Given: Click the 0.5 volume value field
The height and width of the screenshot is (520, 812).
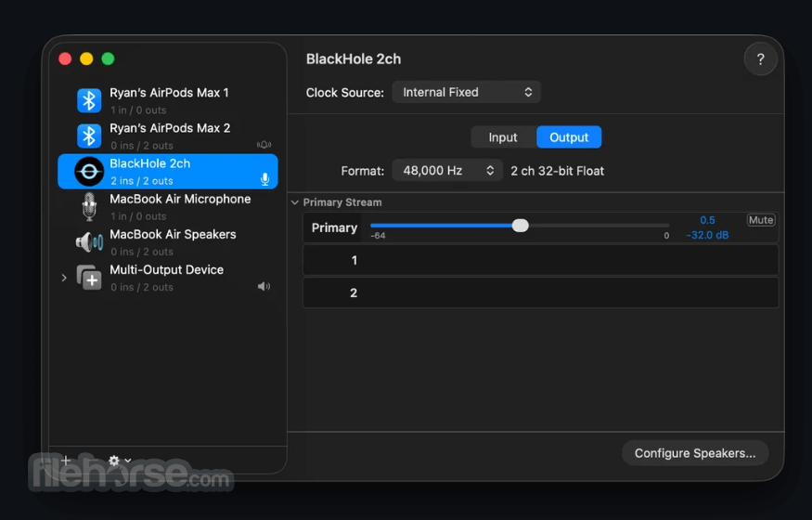Looking at the screenshot, I should (707, 220).
